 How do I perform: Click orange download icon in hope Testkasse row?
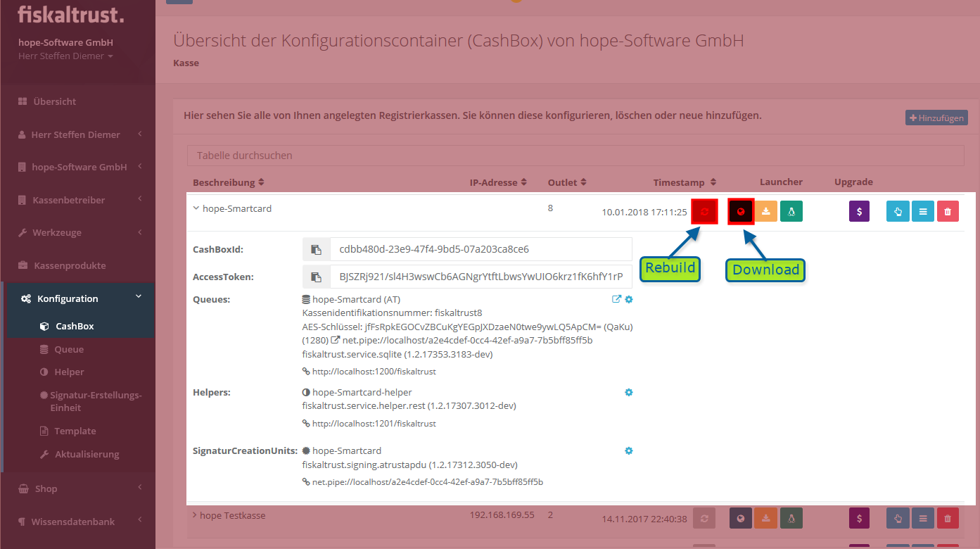[x=766, y=519]
